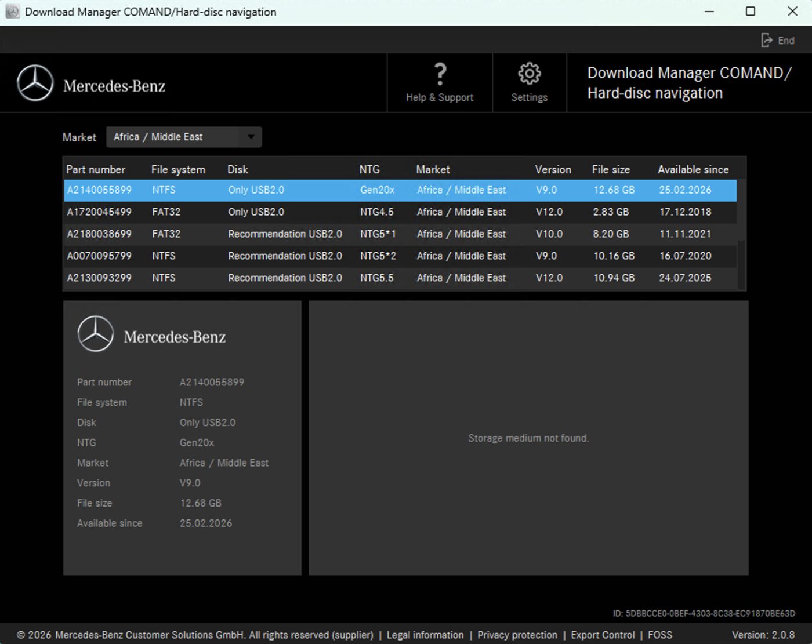Expand the Market dropdown arrow
Screen dimensions: 812x644
click(251, 137)
